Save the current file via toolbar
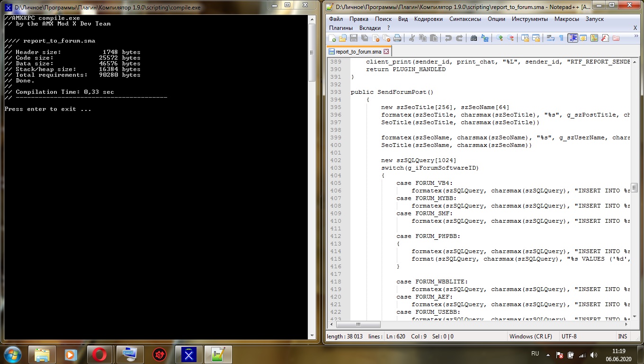This screenshot has height=364, width=644. point(353,38)
